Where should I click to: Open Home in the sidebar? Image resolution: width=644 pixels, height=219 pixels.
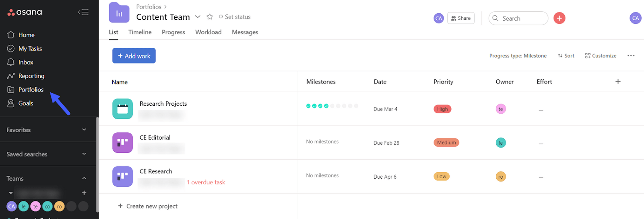click(26, 35)
